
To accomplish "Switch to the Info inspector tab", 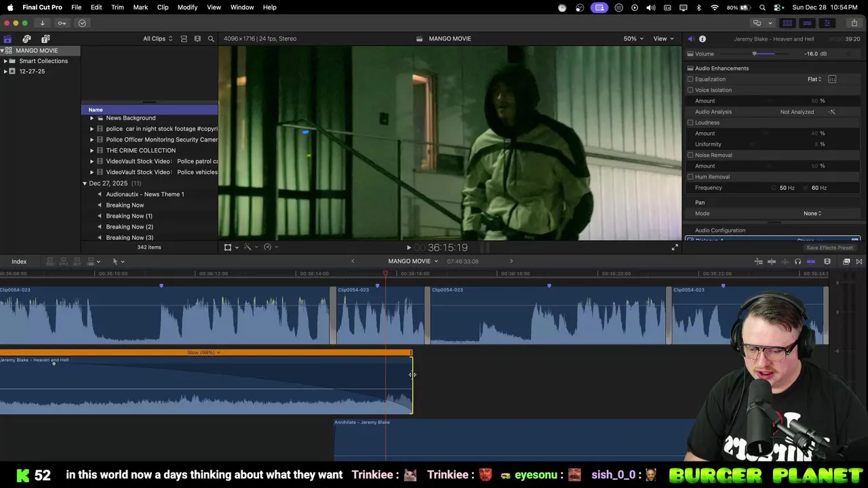I will pyautogui.click(x=703, y=39).
